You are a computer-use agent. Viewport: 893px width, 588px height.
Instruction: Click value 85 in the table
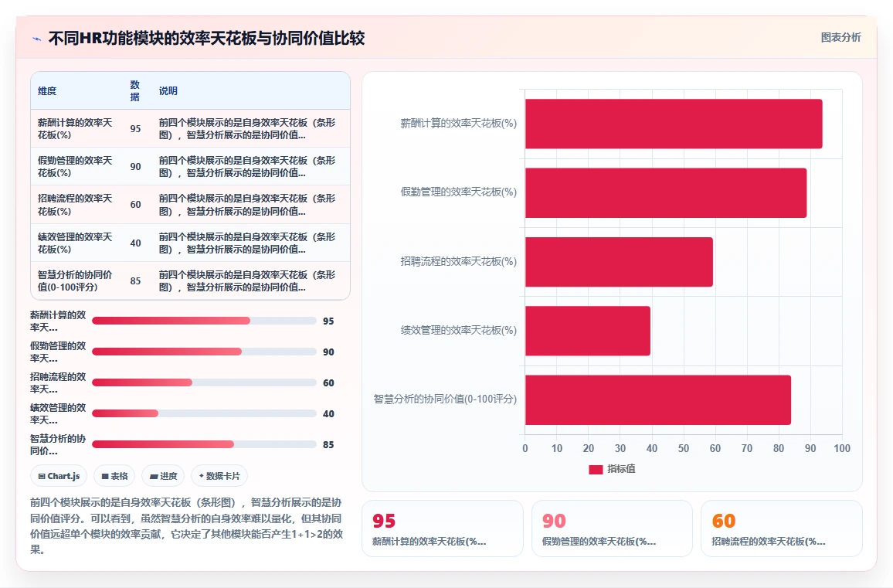tap(135, 280)
